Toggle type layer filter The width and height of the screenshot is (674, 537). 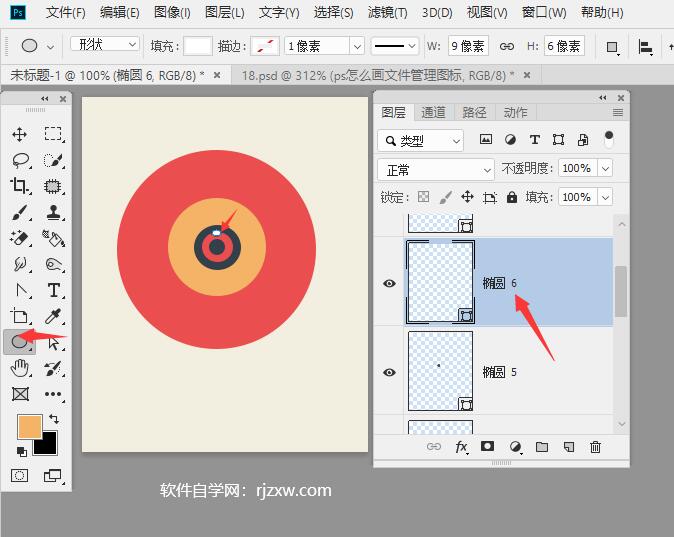535,139
